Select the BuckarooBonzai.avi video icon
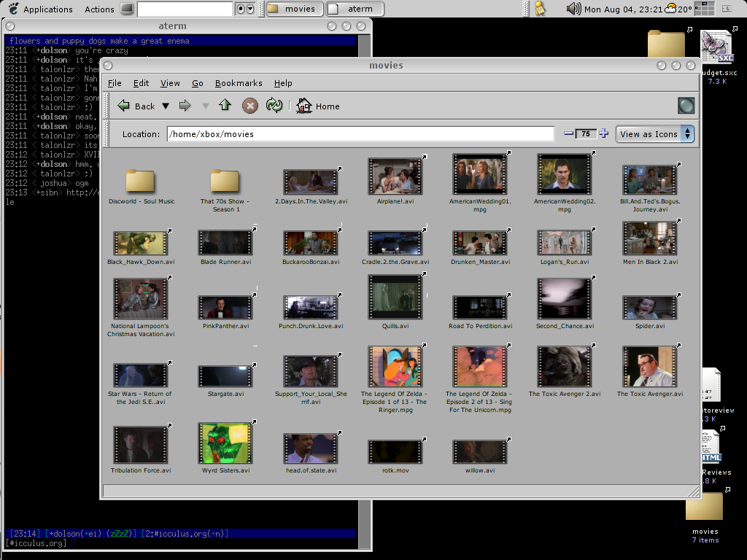 click(x=311, y=242)
